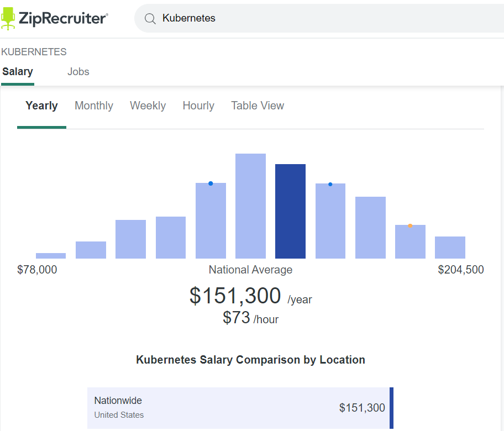
Task: Click the dark blue national average bar
Action: [290, 211]
